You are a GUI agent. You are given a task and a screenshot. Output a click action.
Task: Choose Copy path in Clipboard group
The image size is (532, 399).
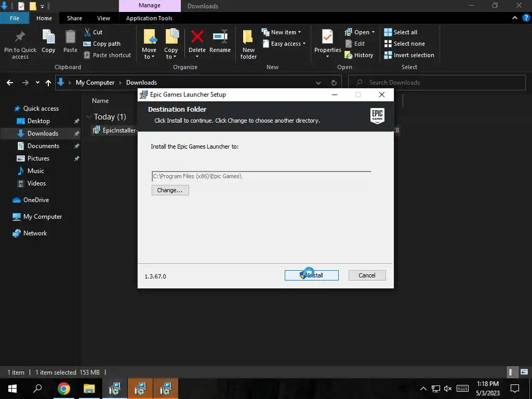pos(102,44)
